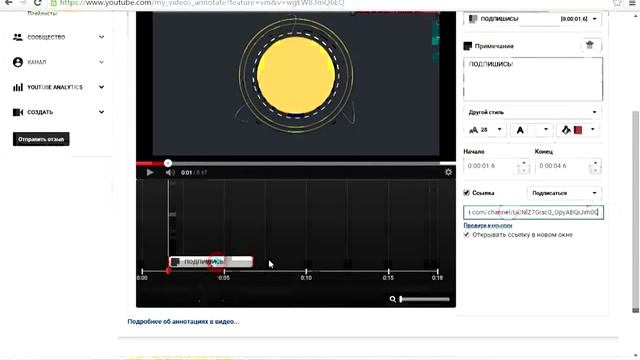
Task: Click the Проверить ссылку link
Action: pos(488,225)
